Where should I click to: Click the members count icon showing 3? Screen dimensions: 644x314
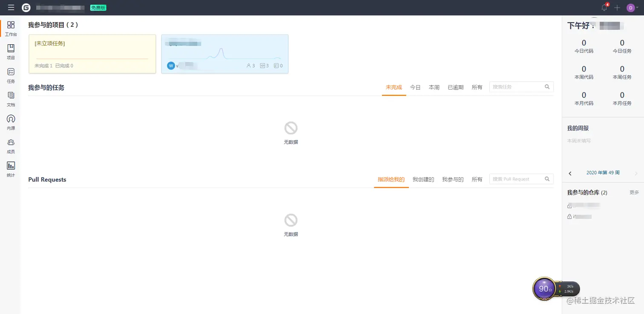[250, 66]
